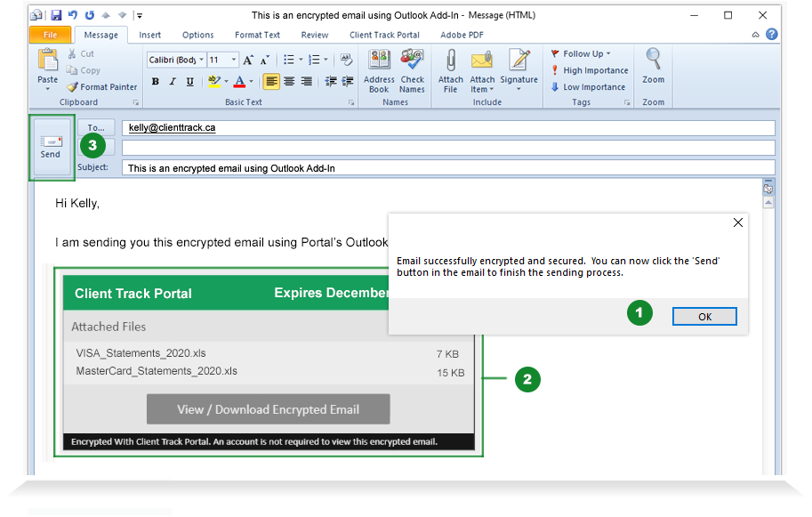Switch to the Client Track Portal tab
Screen dimensions: 812x517
(384, 35)
